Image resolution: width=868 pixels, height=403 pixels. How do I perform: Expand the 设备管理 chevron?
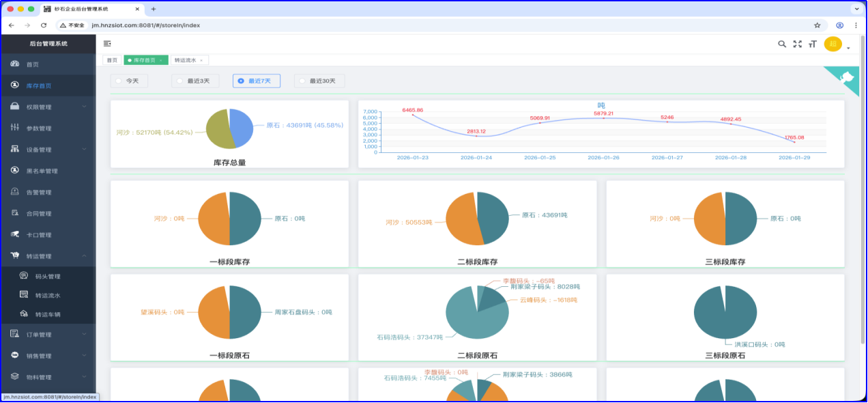pyautogui.click(x=84, y=149)
